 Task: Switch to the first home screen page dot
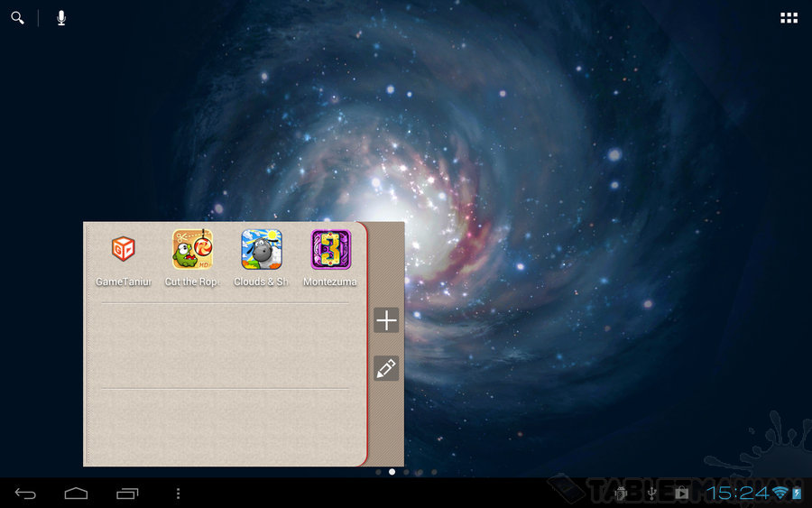[x=378, y=472]
